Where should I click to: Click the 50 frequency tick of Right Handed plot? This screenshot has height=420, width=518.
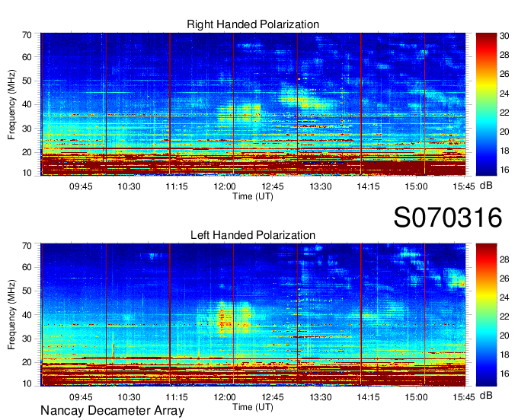[x=27, y=81]
